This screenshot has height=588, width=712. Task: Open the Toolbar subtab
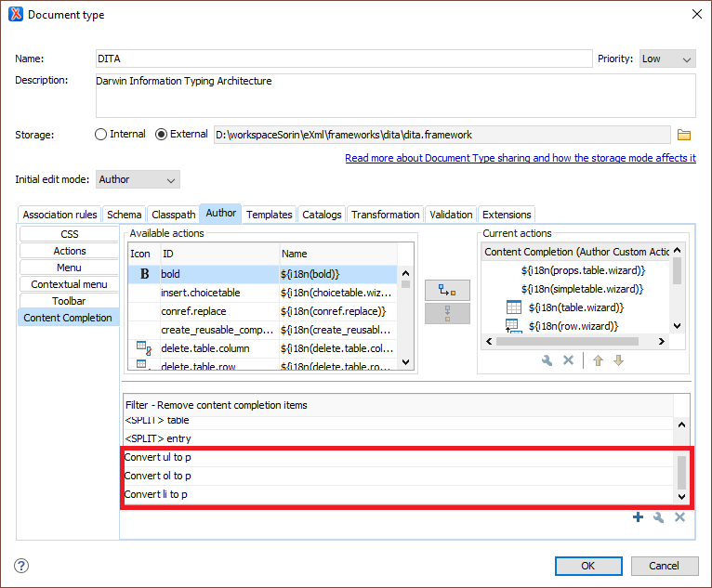coord(69,301)
